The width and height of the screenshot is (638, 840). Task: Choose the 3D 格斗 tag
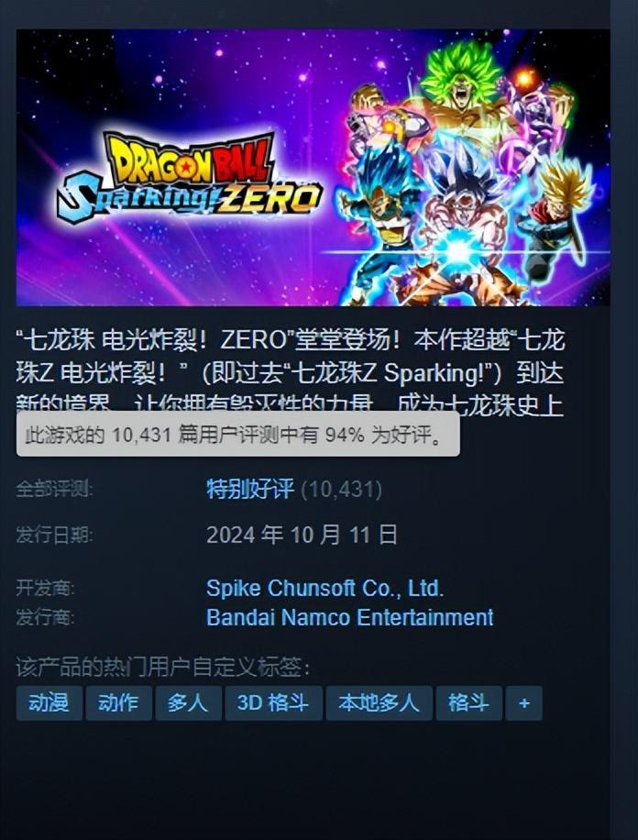(273, 702)
